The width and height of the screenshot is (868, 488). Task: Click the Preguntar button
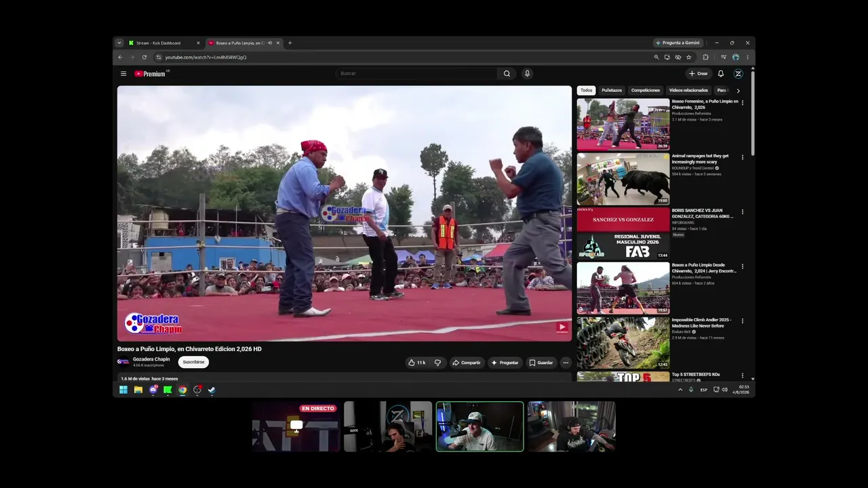click(505, 363)
